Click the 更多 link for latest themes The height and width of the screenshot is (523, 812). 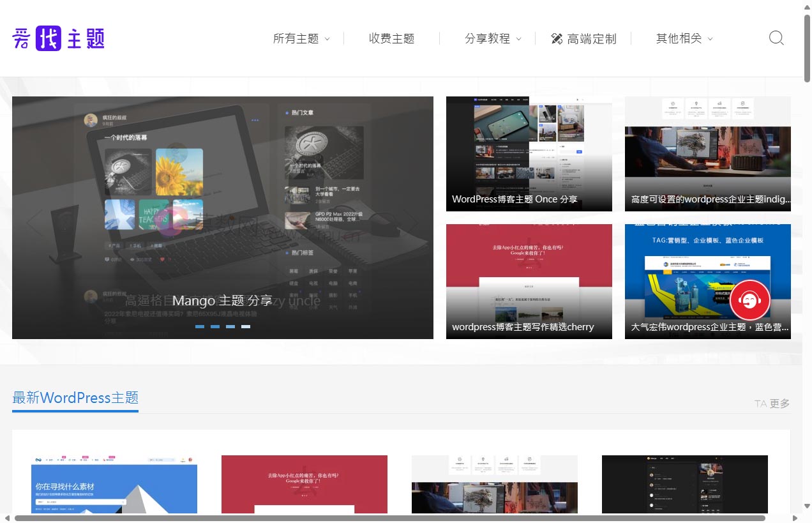click(779, 404)
